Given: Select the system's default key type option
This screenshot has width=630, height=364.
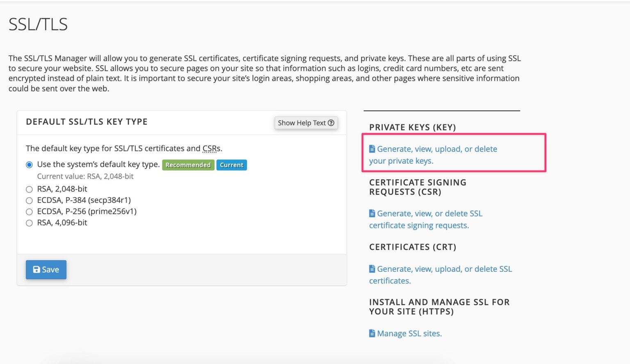Looking at the screenshot, I should tap(29, 165).
